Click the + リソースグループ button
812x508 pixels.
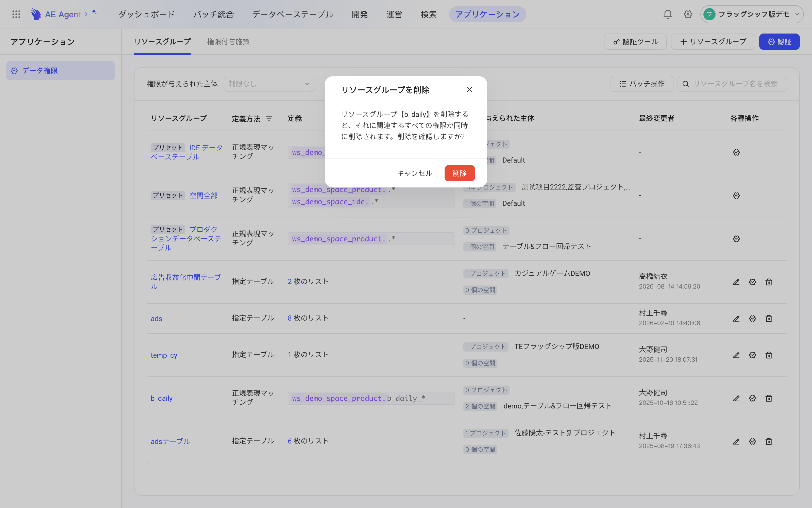pyautogui.click(x=713, y=42)
